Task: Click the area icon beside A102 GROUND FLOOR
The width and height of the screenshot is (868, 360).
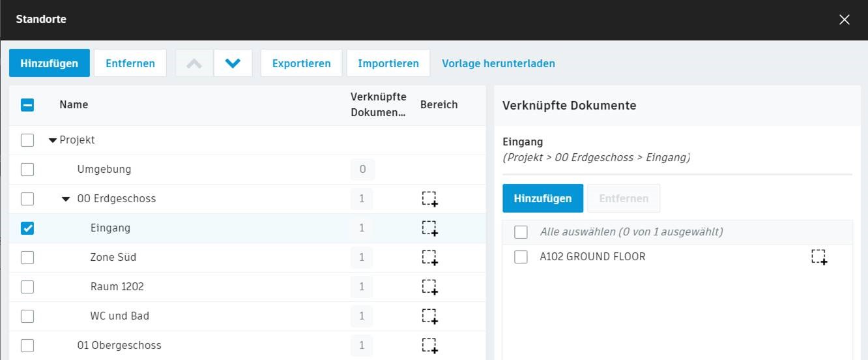Action: 819,257
